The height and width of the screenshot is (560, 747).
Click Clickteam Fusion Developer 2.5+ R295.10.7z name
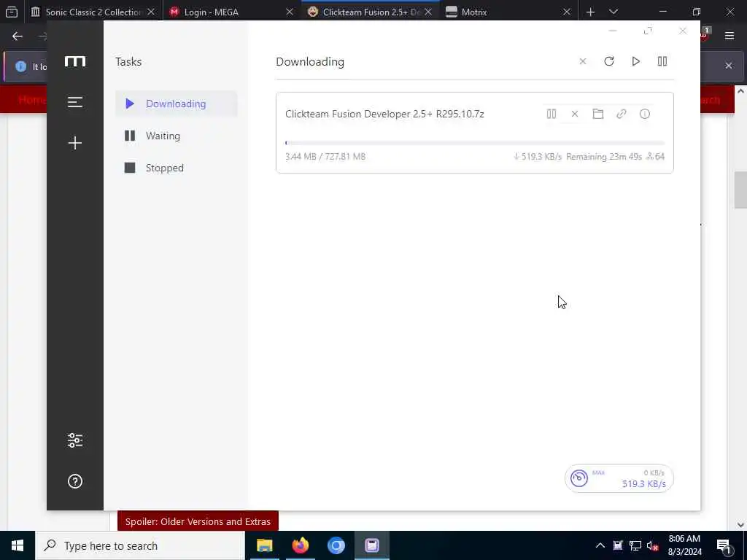[x=384, y=114]
